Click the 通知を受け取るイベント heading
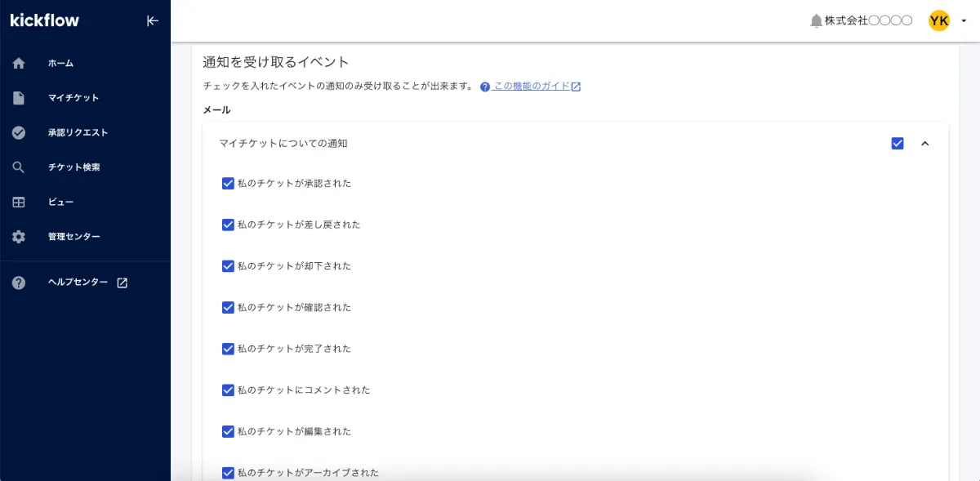This screenshot has height=481, width=980. [x=276, y=62]
